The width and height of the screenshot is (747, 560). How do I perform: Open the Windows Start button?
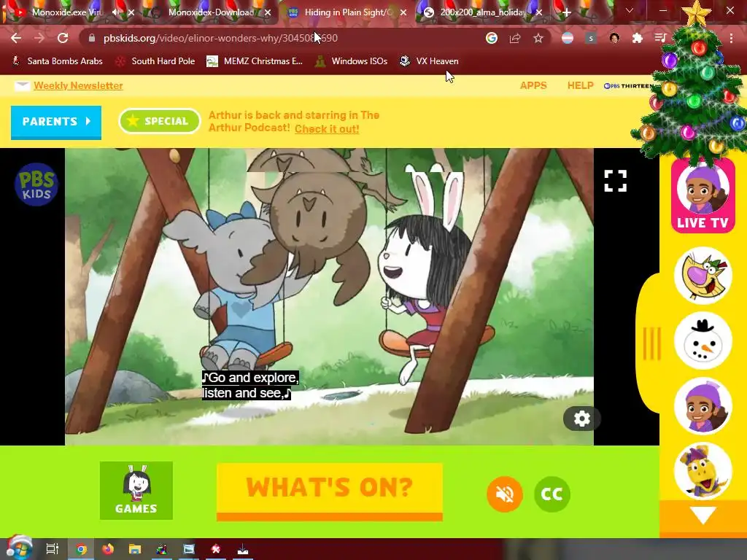[x=19, y=548]
